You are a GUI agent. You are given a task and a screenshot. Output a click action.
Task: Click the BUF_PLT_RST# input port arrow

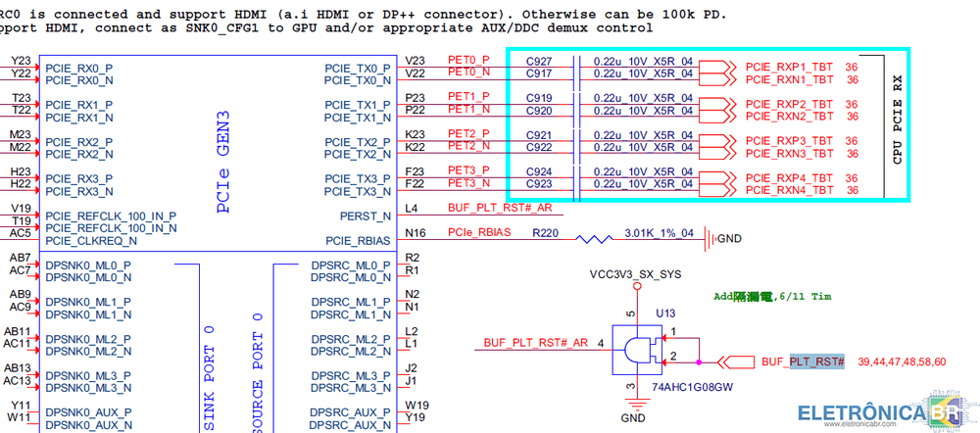click(x=737, y=361)
